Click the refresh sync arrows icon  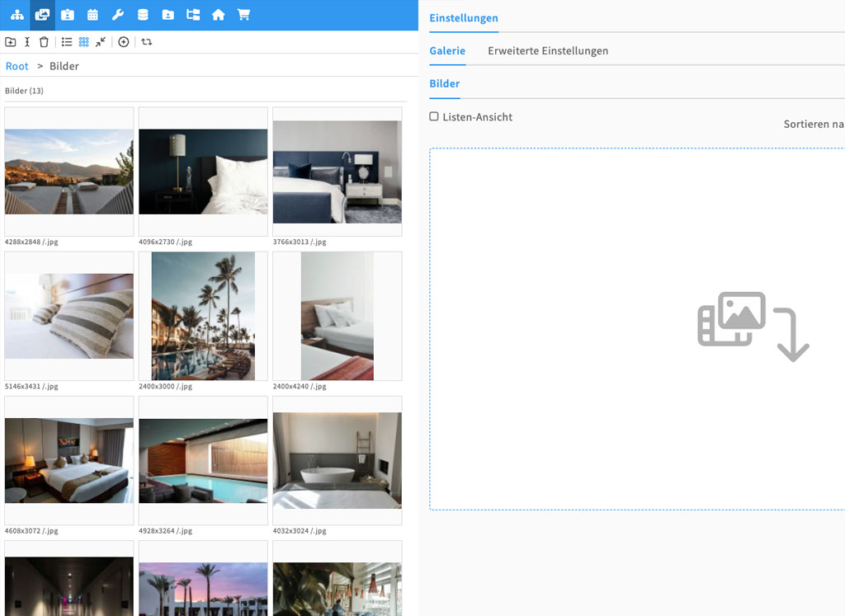(x=147, y=42)
